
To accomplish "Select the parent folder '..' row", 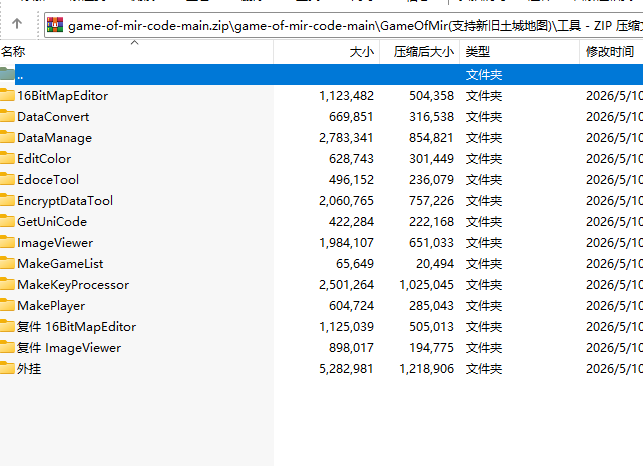I will pos(322,75).
